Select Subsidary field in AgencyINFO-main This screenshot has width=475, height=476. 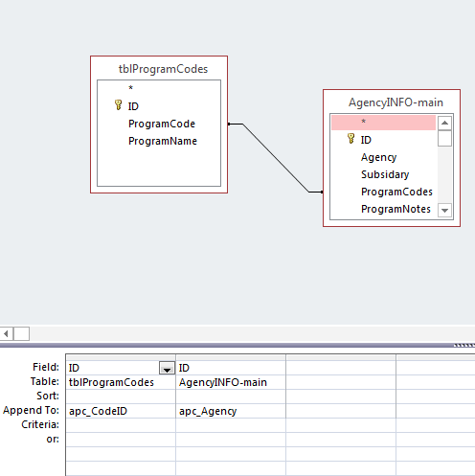click(385, 174)
